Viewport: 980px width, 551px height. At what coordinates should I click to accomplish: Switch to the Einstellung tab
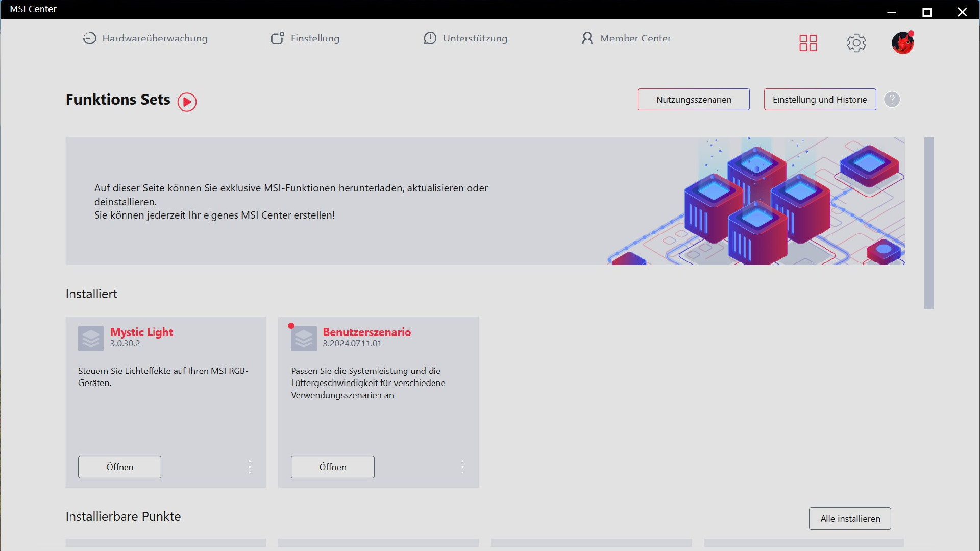pyautogui.click(x=305, y=38)
